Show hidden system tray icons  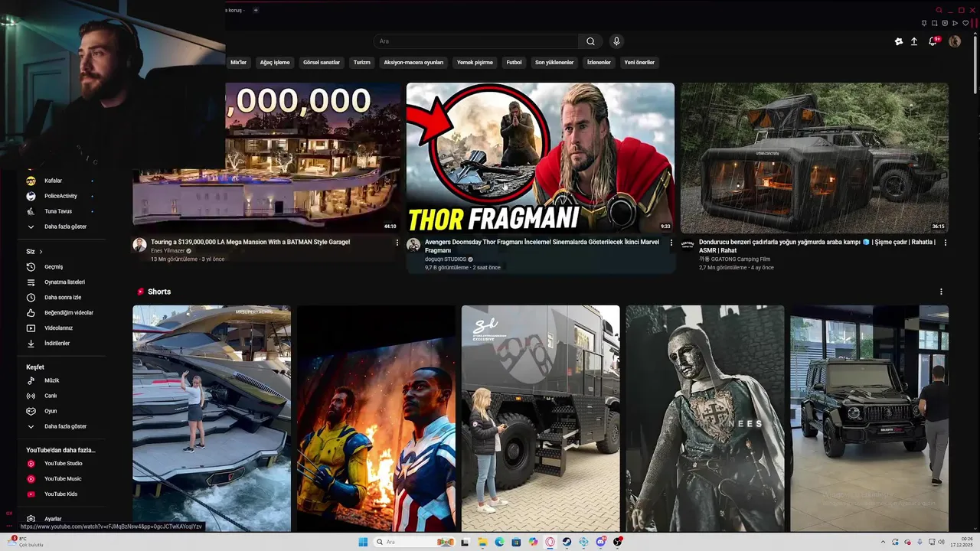click(x=883, y=542)
